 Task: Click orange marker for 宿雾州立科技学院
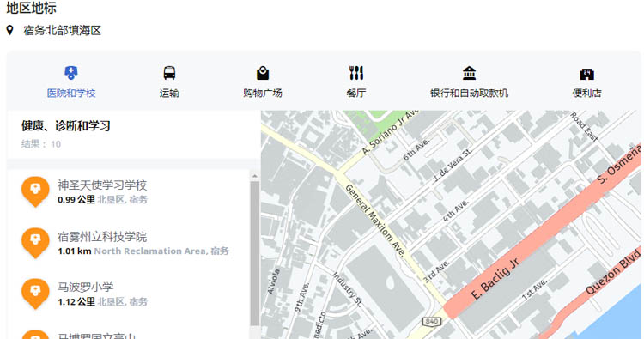[x=35, y=243]
